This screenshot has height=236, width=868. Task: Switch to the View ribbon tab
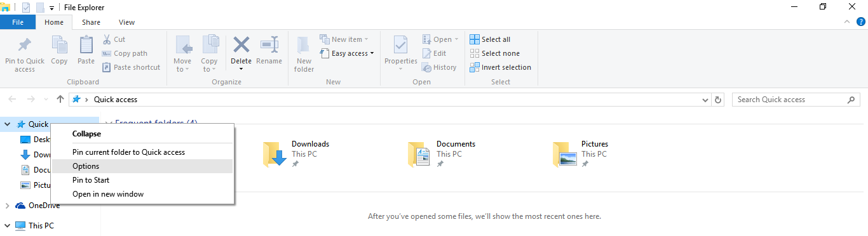[x=126, y=22]
